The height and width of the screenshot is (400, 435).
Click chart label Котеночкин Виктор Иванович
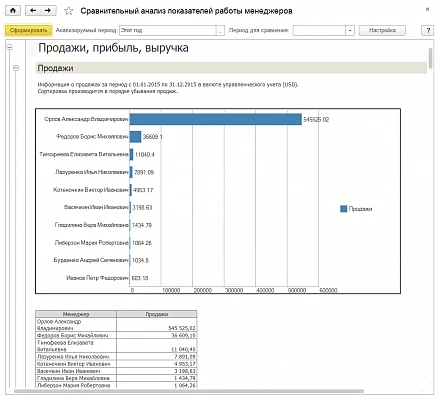click(90, 190)
